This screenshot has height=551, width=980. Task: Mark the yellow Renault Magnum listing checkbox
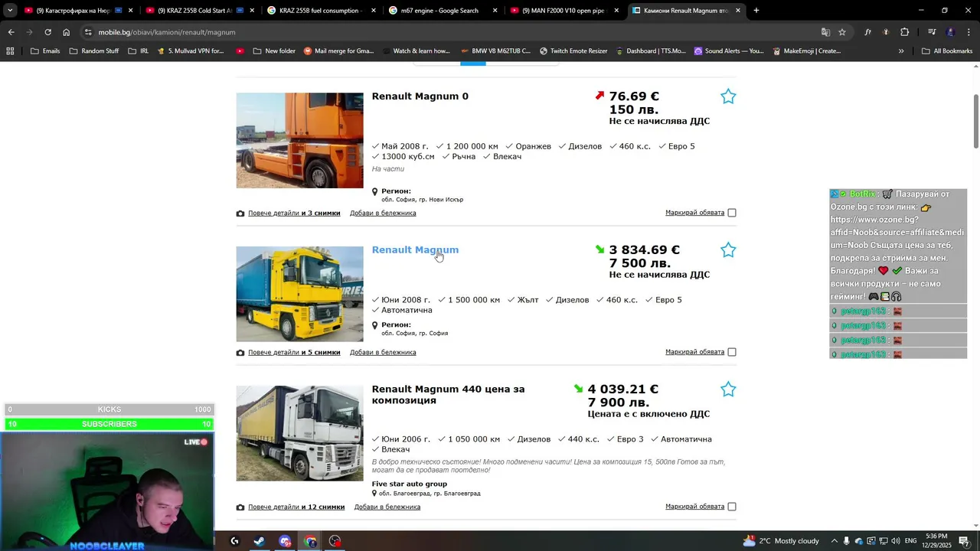pos(732,352)
